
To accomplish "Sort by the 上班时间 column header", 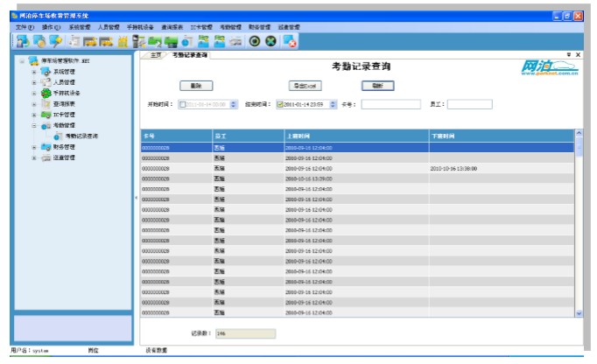I will (356, 136).
